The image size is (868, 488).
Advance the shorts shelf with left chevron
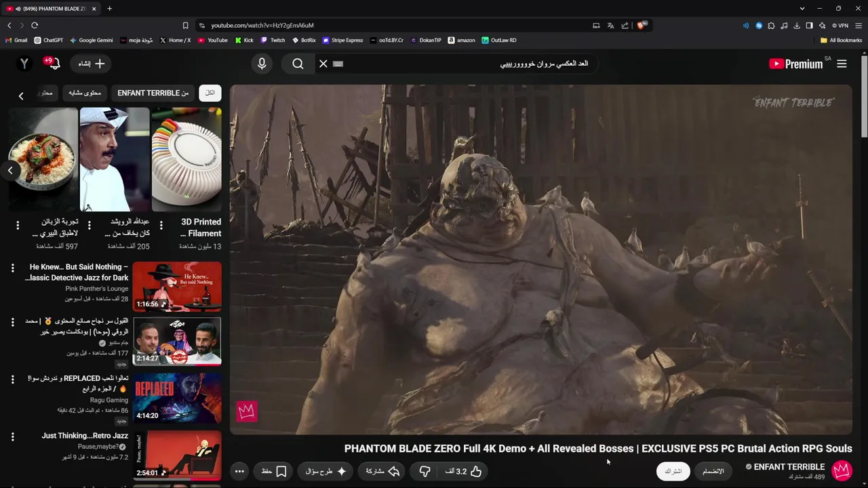point(10,170)
